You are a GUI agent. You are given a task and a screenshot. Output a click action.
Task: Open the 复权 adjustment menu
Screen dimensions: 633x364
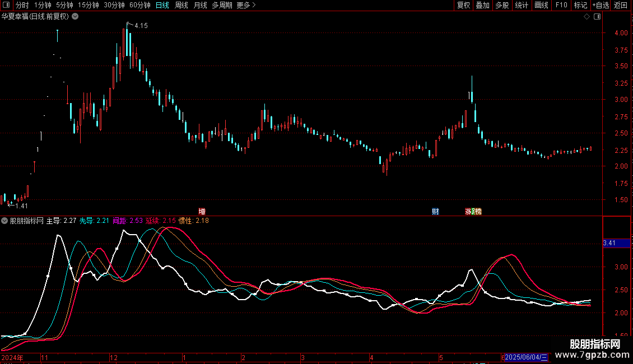click(x=463, y=5)
